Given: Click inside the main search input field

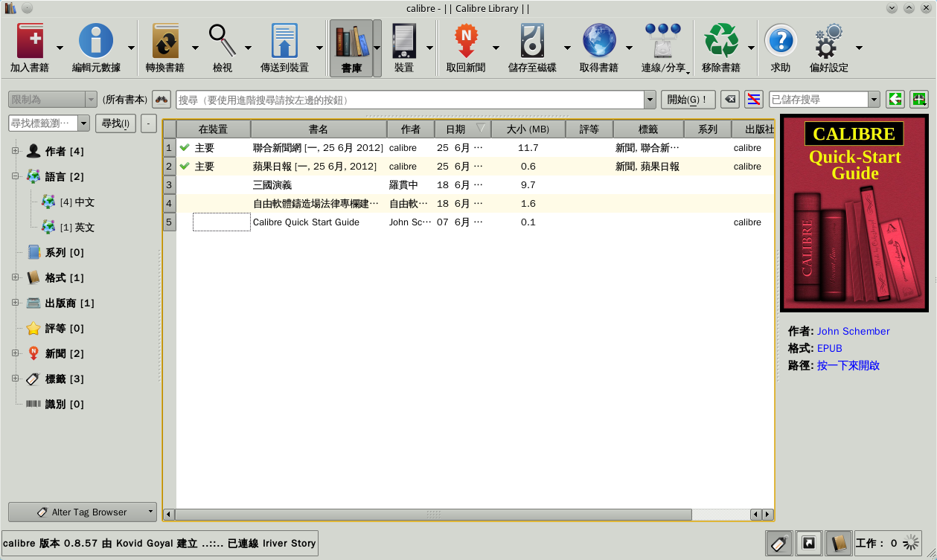Looking at the screenshot, I should tap(410, 100).
